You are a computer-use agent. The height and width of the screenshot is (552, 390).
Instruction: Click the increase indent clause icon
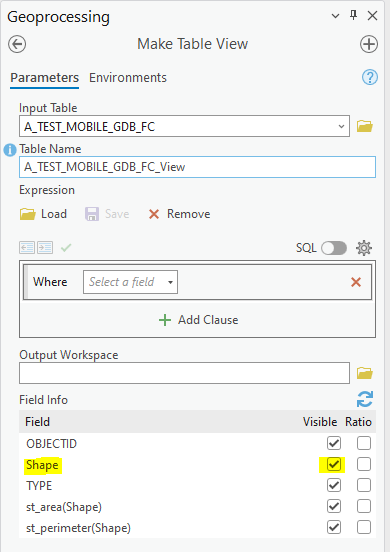coord(45,247)
